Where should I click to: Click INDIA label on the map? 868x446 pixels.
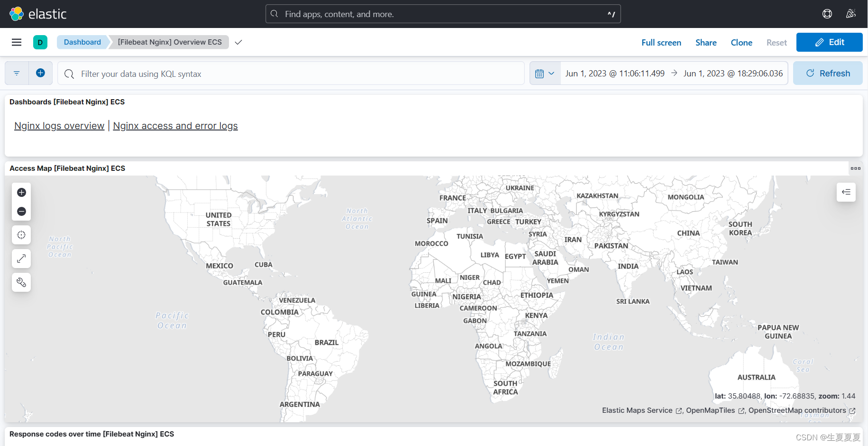point(628,267)
